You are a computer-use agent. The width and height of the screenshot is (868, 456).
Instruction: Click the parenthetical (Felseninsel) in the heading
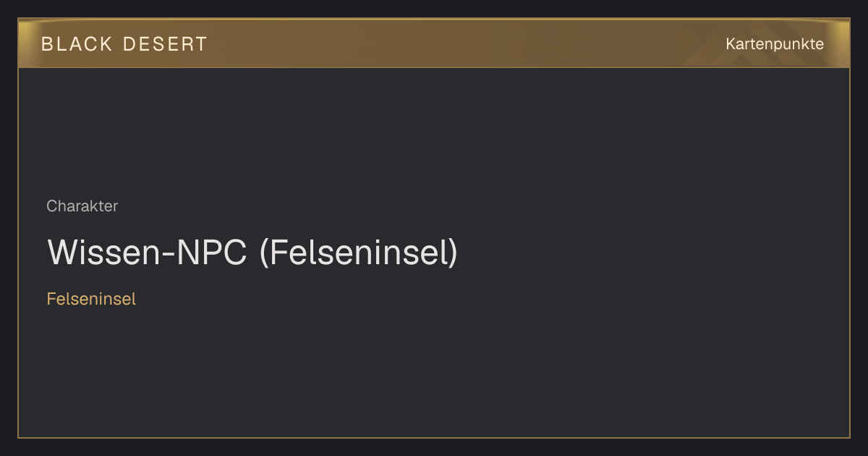358,253
